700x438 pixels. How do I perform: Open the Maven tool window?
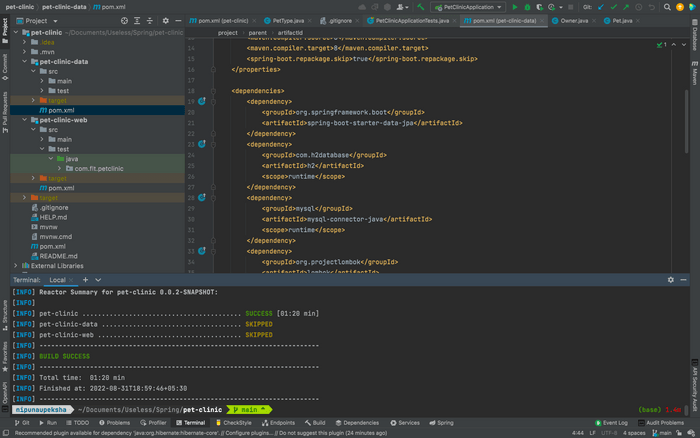click(x=695, y=73)
